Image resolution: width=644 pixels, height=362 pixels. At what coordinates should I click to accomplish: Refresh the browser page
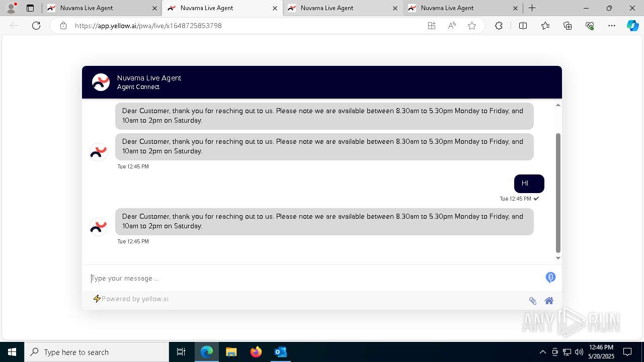(x=36, y=26)
